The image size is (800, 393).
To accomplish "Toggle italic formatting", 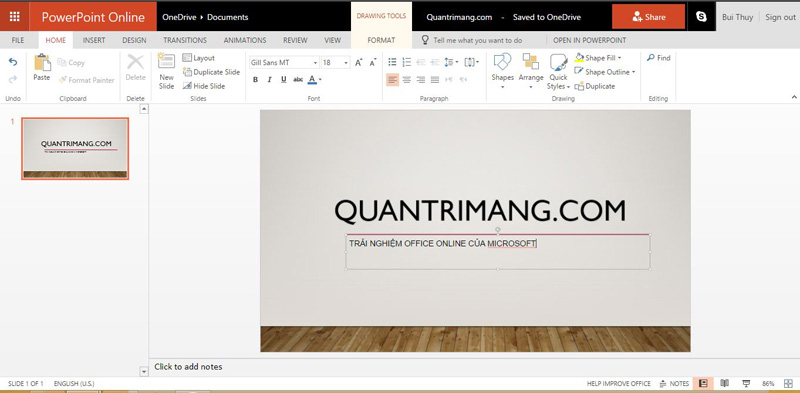I will pos(269,80).
